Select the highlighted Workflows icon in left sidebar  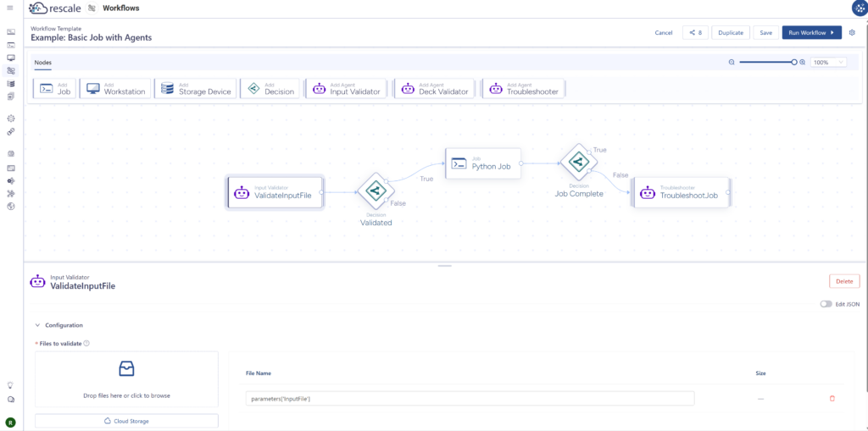[10, 70]
